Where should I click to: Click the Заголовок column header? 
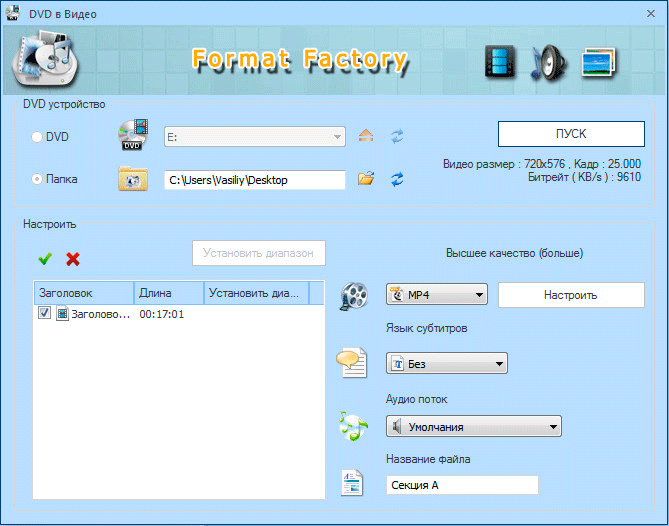[84, 293]
